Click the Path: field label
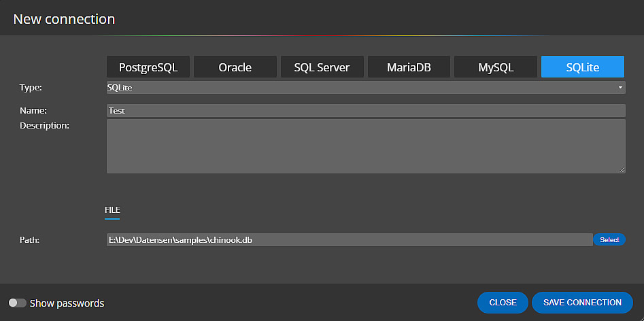 pyautogui.click(x=31, y=239)
